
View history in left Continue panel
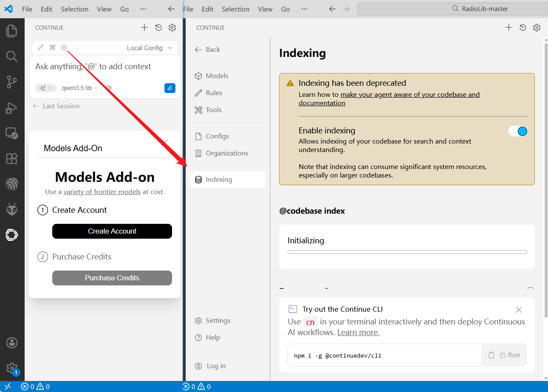158,28
